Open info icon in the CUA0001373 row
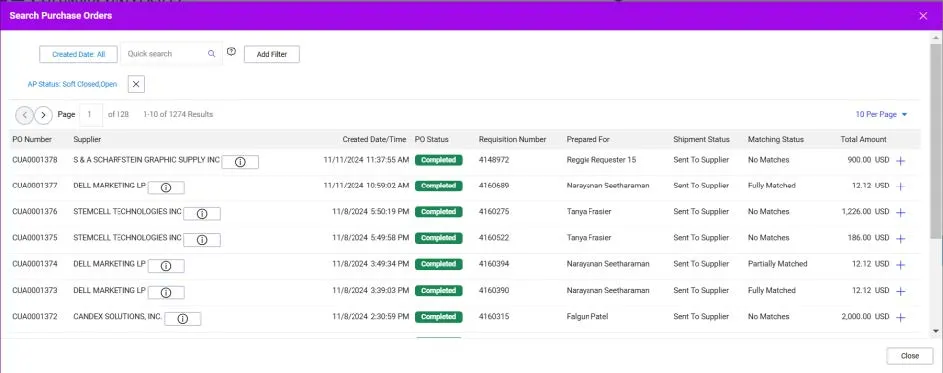Screen dimensions: 943x373 click(166, 292)
